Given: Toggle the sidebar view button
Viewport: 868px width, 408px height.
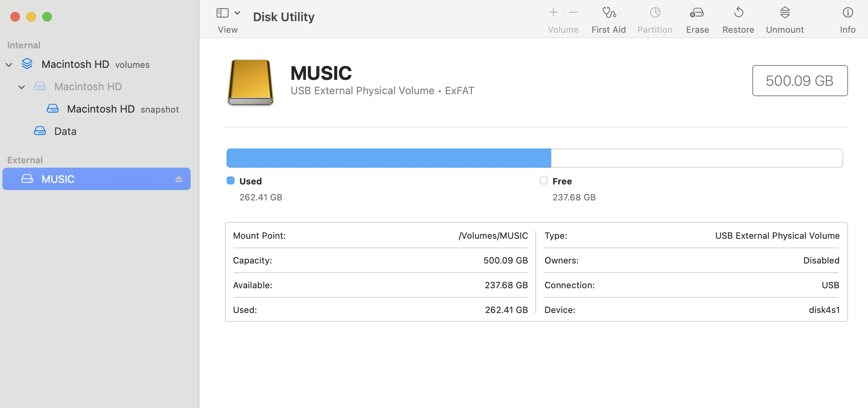Looking at the screenshot, I should coord(222,13).
